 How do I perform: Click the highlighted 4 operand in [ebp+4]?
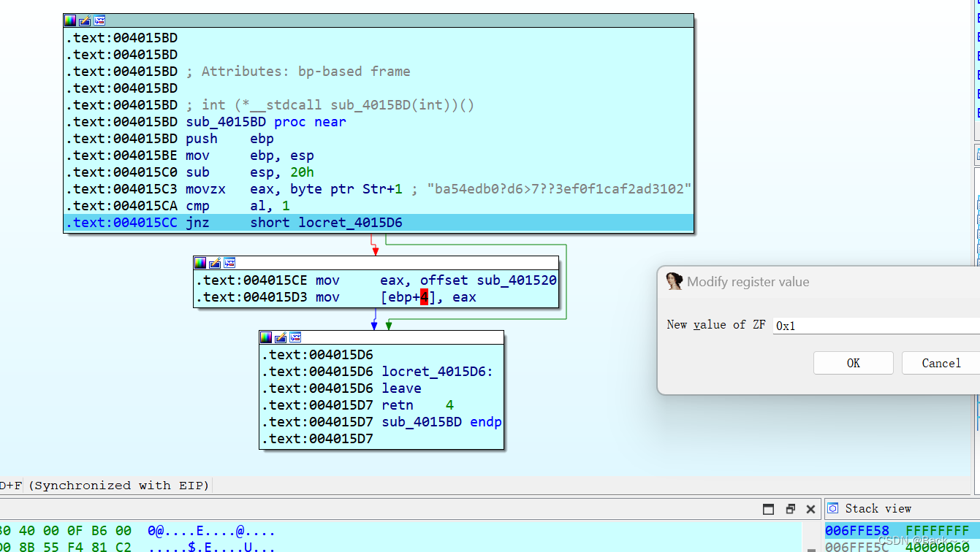point(424,297)
